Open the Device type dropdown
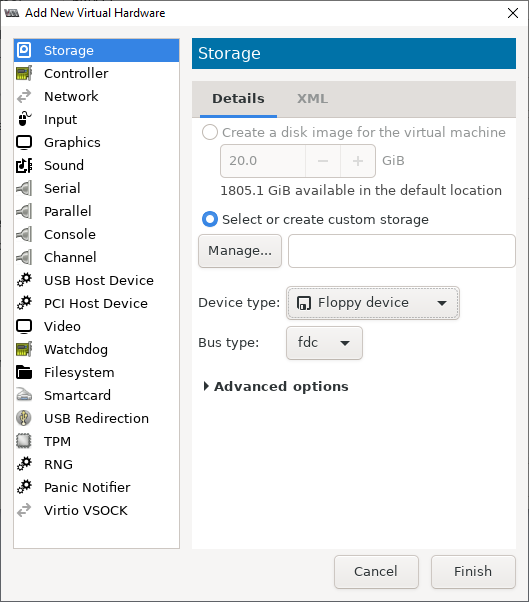Viewport: 529px width, 602px height. [372, 303]
